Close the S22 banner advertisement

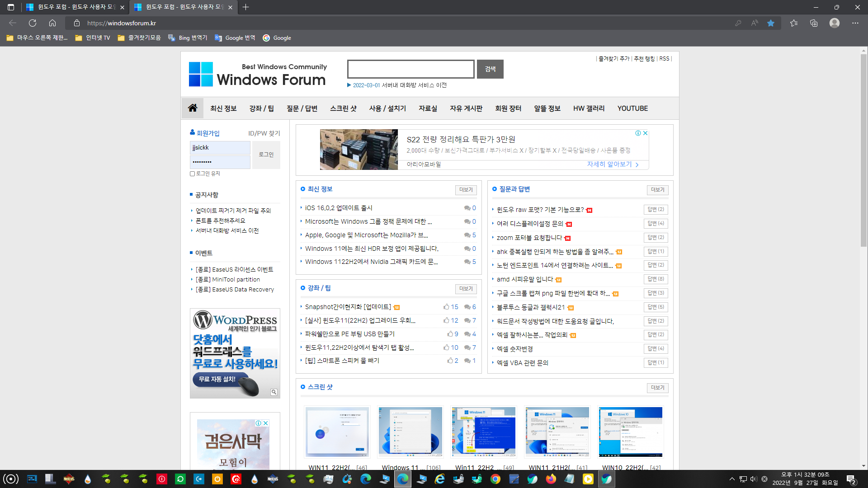[645, 133]
